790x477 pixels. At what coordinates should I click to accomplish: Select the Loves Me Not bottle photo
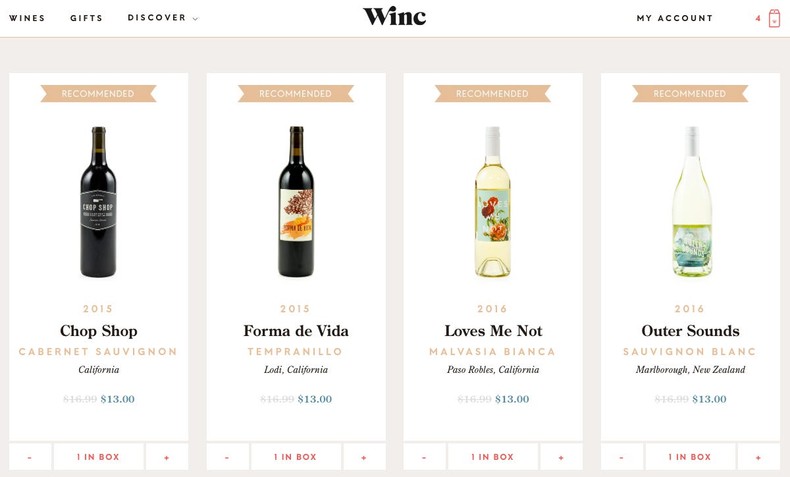coord(493,202)
